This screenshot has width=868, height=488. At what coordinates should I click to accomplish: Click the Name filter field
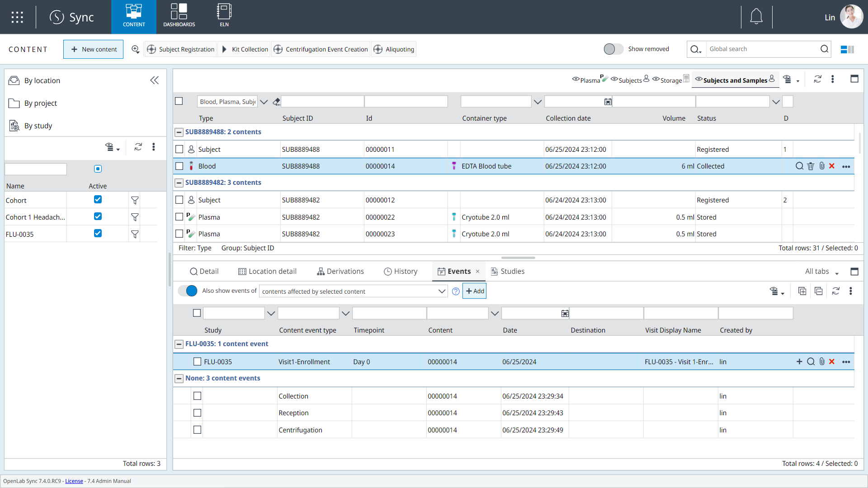coord(36,169)
